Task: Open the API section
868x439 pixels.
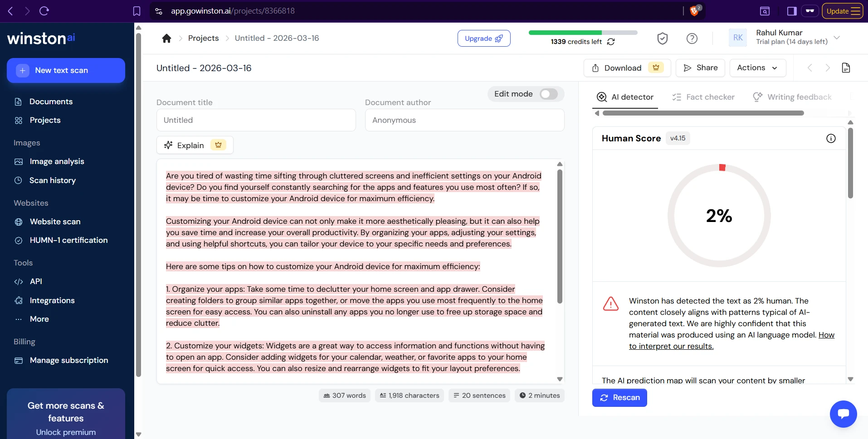Action: 35,281
